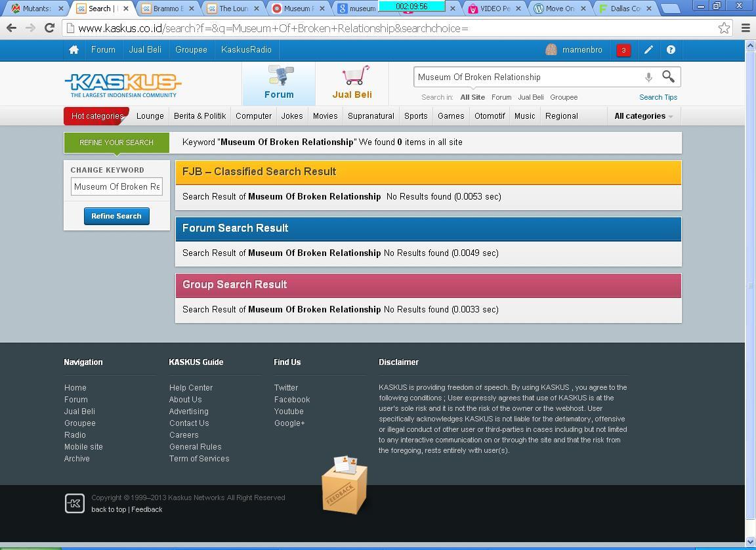The image size is (756, 550).
Task: Click the Group Search Result header
Action: (428, 285)
